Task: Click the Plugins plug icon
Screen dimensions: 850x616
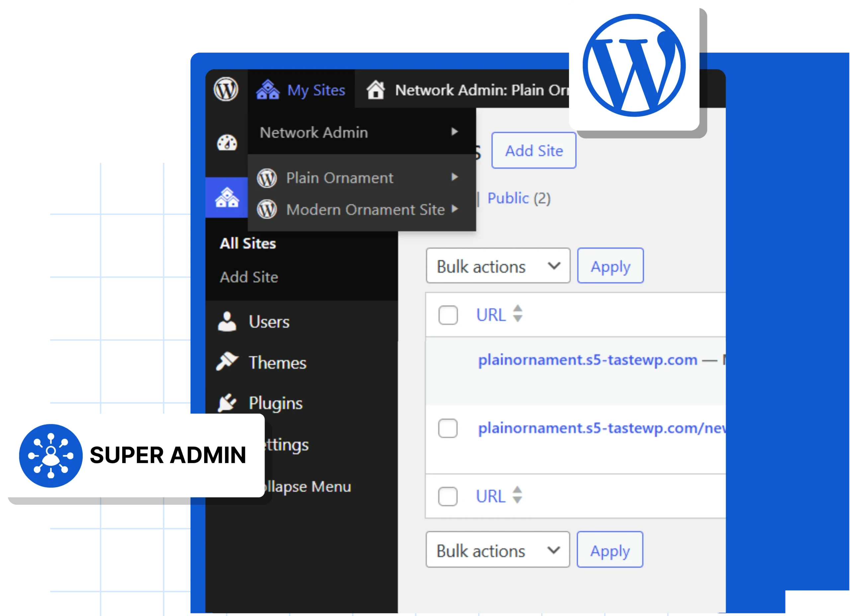Action: (x=227, y=403)
